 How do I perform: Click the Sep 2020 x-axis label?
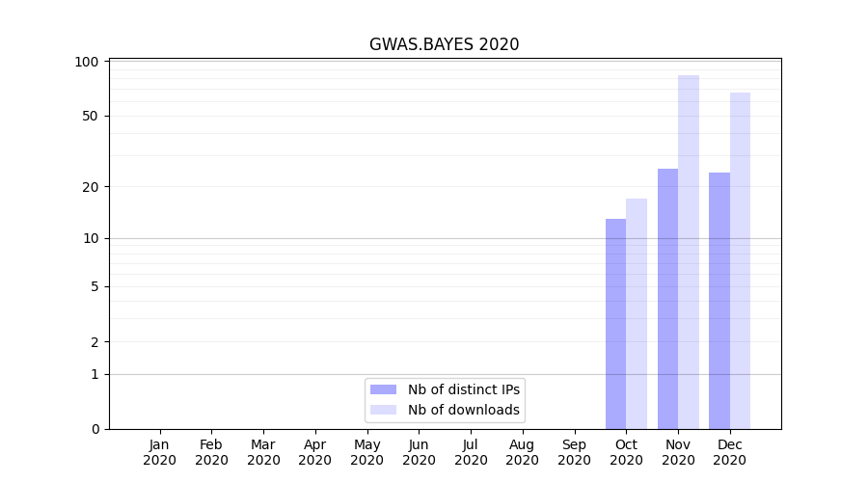coord(574,452)
